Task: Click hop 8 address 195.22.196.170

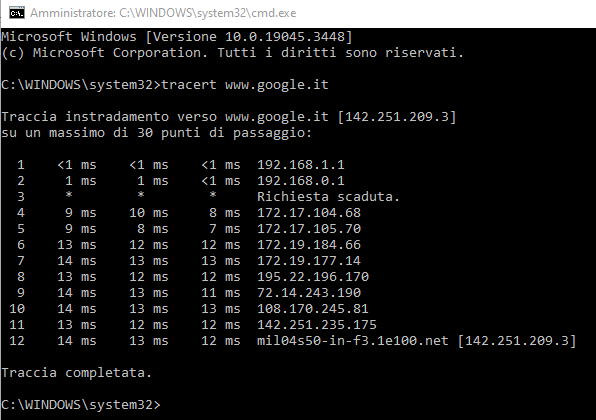Action: (313, 277)
